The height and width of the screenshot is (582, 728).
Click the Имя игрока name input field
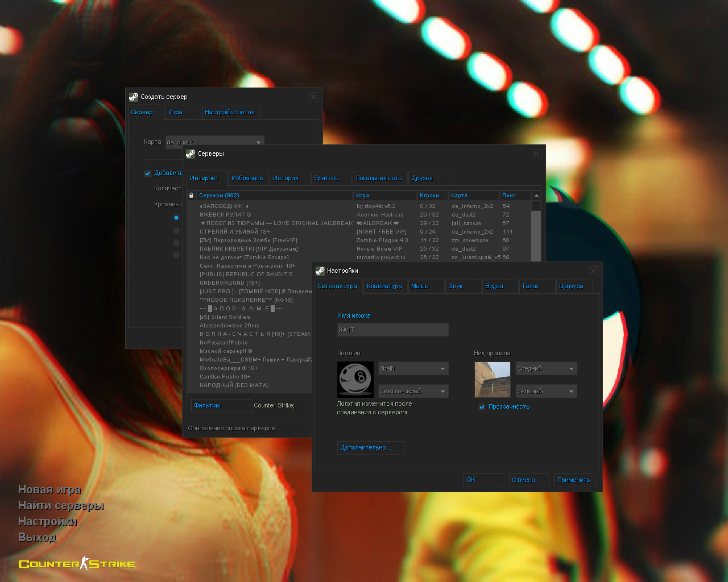pyautogui.click(x=392, y=330)
